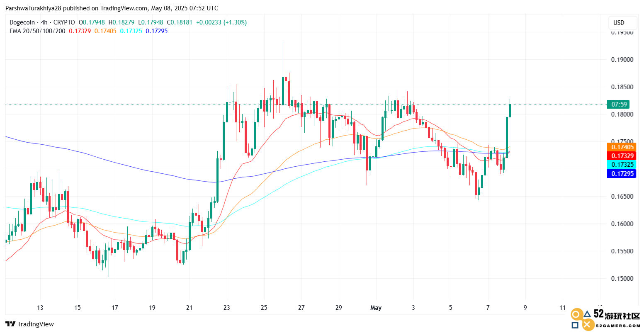Image resolution: width=644 pixels, height=333 pixels.
Task: Click date label 17 on the time axis
Action: (x=115, y=308)
